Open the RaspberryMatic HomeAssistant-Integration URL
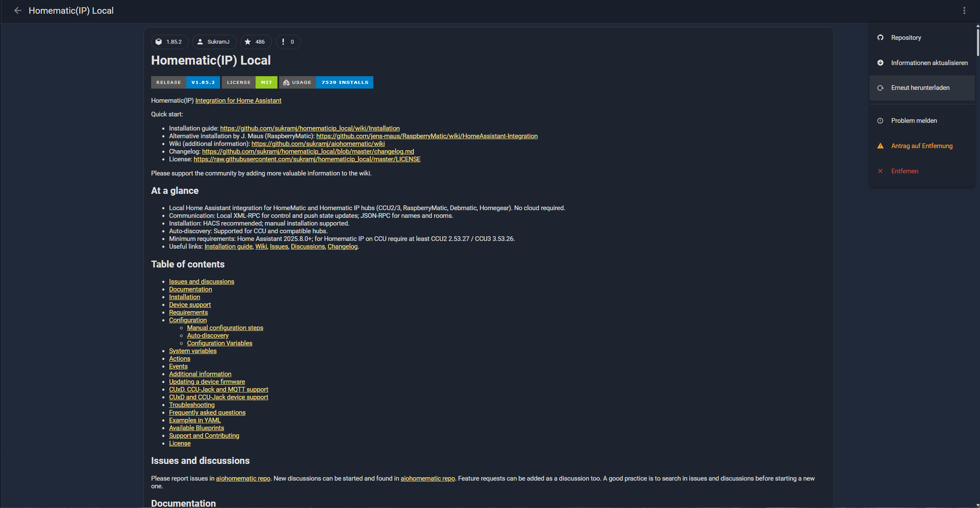Viewport: 980px width, 508px height. coord(427,136)
